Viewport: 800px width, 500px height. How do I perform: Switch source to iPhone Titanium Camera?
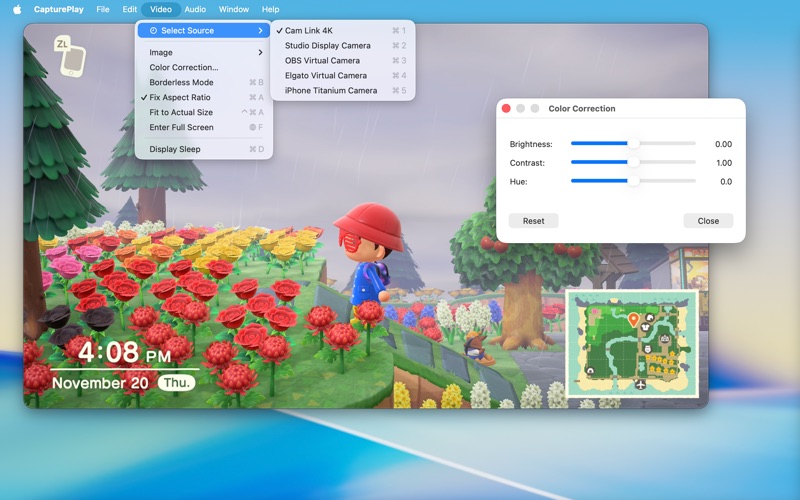(342, 90)
